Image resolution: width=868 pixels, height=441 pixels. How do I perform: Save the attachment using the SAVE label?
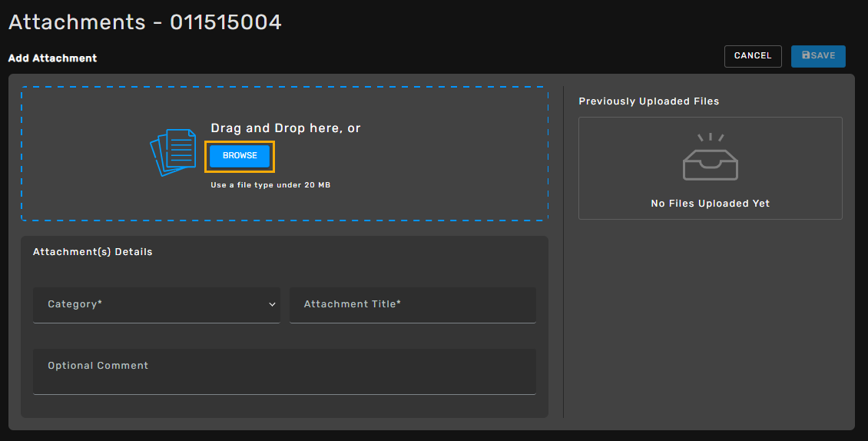(823, 55)
